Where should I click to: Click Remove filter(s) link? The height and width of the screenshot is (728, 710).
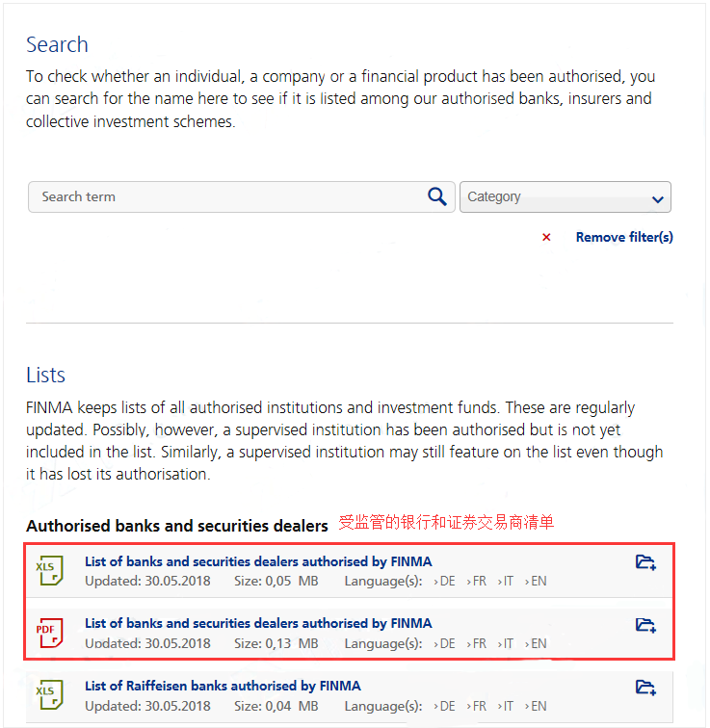(624, 237)
